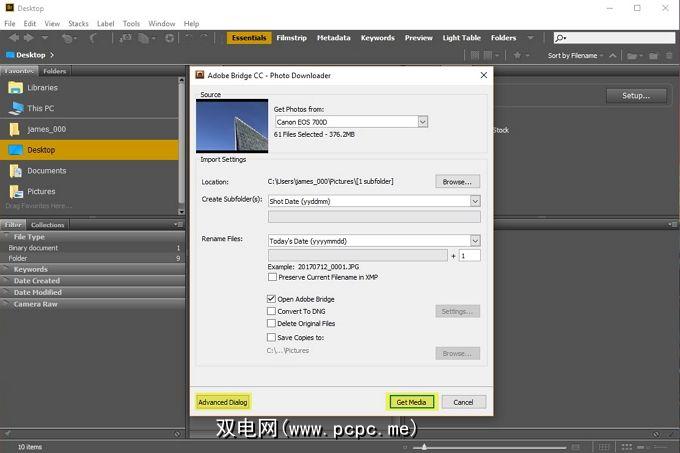
Task: Click Cancel in Photo Downloader
Action: coord(463,402)
